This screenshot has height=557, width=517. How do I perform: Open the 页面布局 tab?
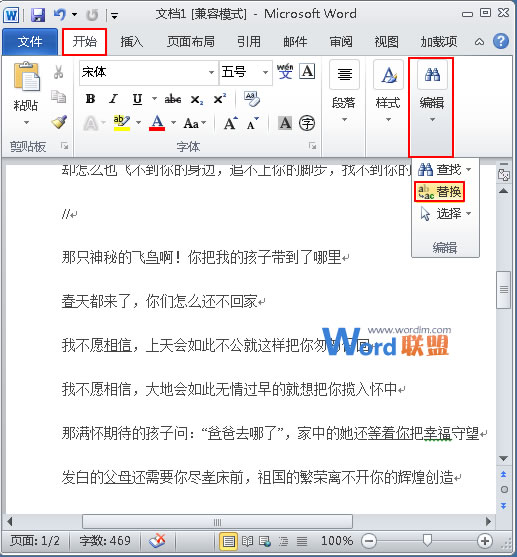(x=191, y=42)
